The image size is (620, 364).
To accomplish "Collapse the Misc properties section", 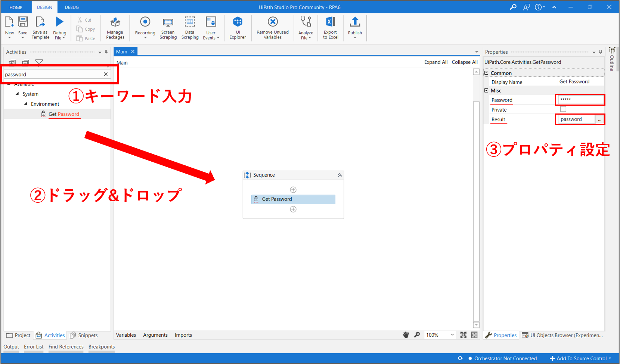I will click(487, 90).
